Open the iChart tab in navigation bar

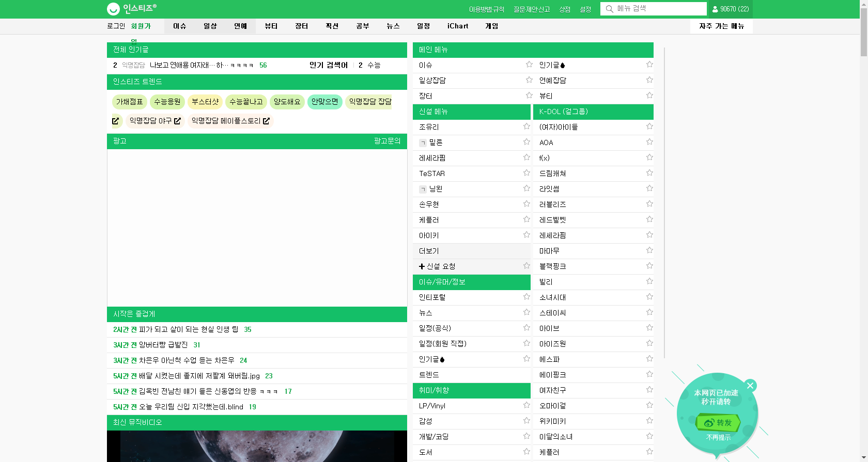pyautogui.click(x=458, y=26)
